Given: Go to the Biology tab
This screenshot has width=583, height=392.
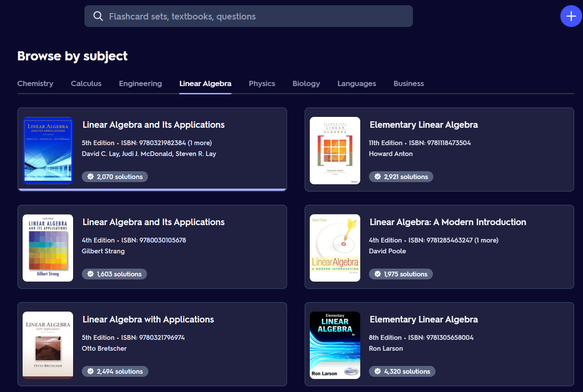Looking at the screenshot, I should point(306,83).
